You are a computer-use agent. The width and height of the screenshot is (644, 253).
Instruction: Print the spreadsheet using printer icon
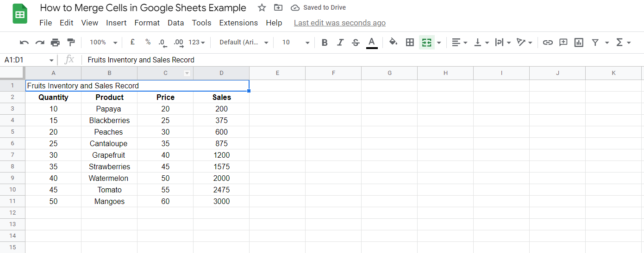click(x=55, y=42)
